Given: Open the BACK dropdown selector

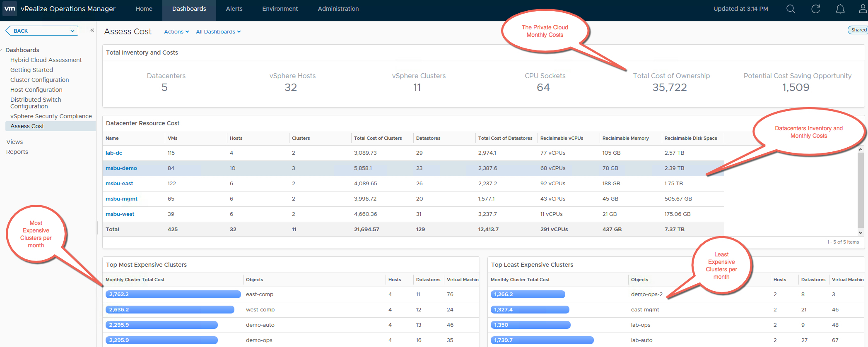Looking at the screenshot, I should (x=42, y=31).
